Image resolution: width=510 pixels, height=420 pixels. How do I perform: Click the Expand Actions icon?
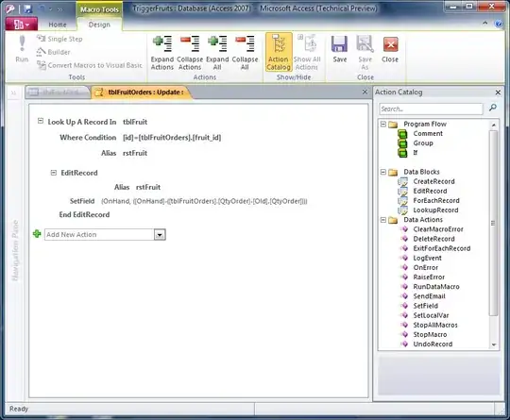tap(162, 43)
